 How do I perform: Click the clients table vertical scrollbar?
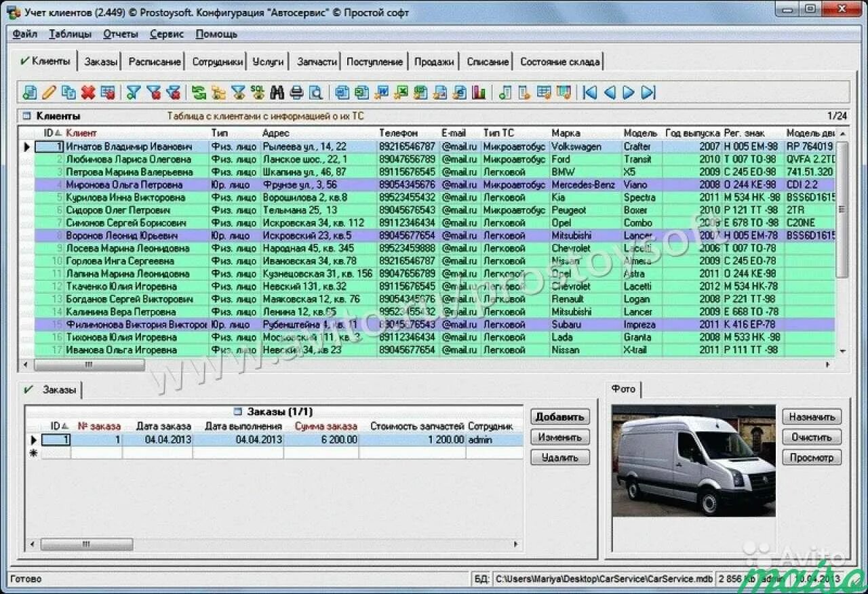[842, 210]
